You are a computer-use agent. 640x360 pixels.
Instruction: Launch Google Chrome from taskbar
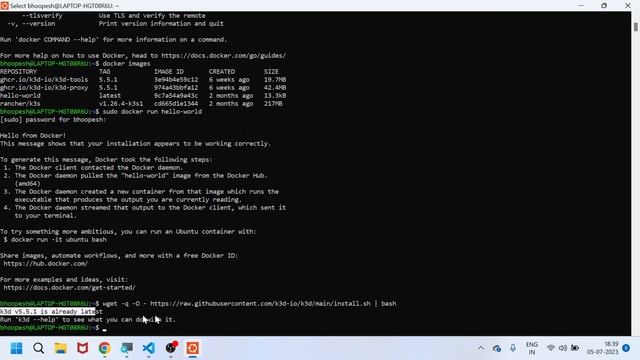point(104,348)
